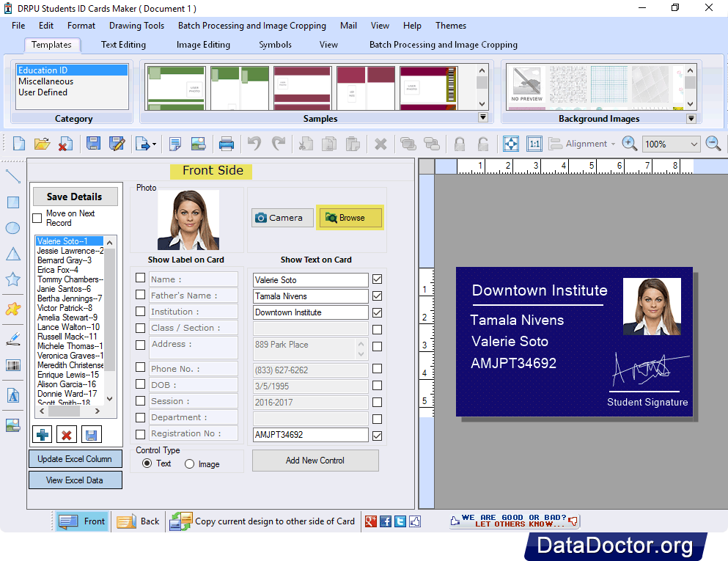Open file using the folder icon
This screenshot has width=728, height=561.
(42, 144)
